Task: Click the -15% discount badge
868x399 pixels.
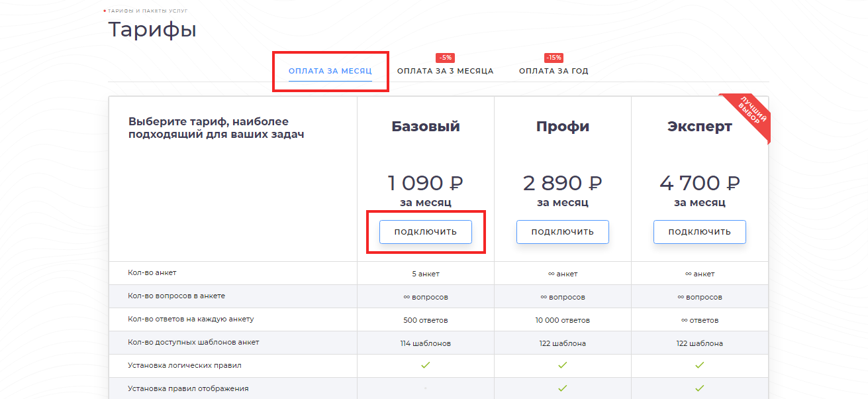Action: [x=554, y=58]
